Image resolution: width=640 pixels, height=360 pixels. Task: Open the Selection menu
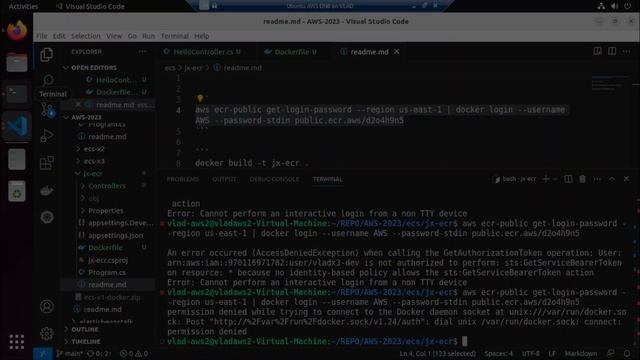pyautogui.click(x=85, y=36)
